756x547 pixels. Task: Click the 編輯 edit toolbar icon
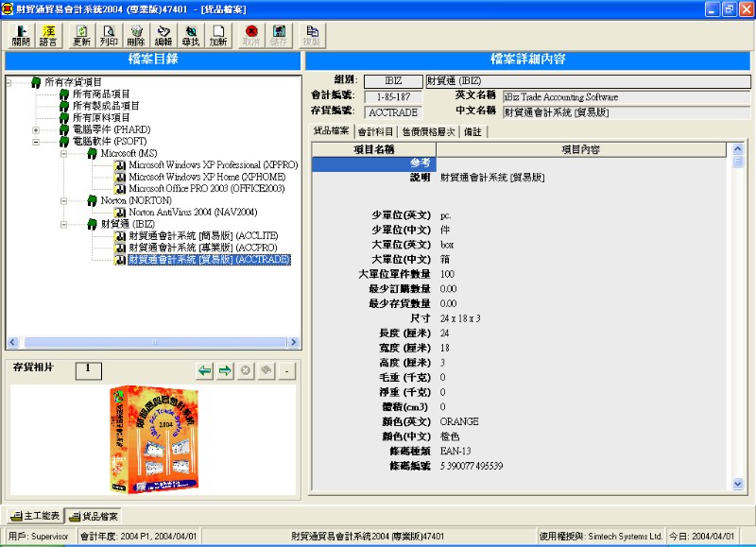[163, 36]
